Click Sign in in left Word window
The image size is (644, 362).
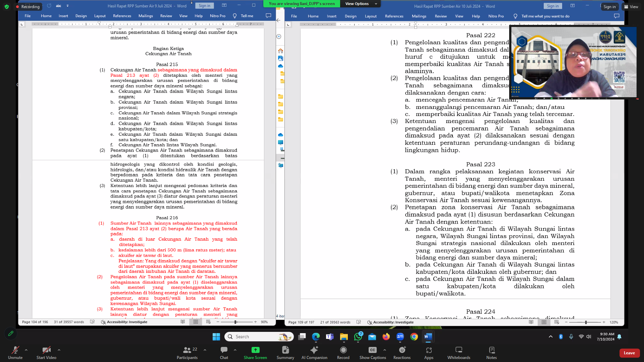(x=204, y=6)
